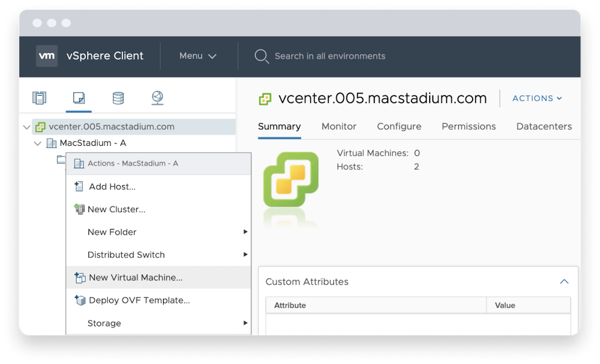Click the New Cluster icon
600x364 pixels.
79,209
